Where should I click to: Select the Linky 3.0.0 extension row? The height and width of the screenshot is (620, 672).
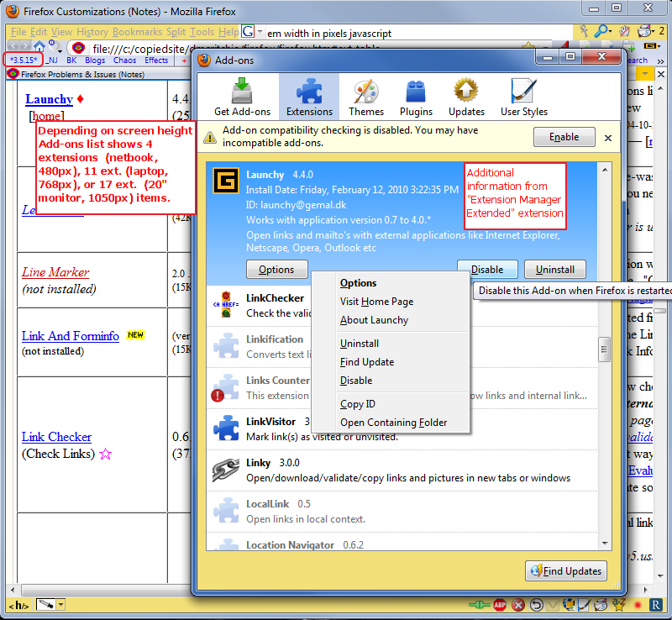click(402, 470)
